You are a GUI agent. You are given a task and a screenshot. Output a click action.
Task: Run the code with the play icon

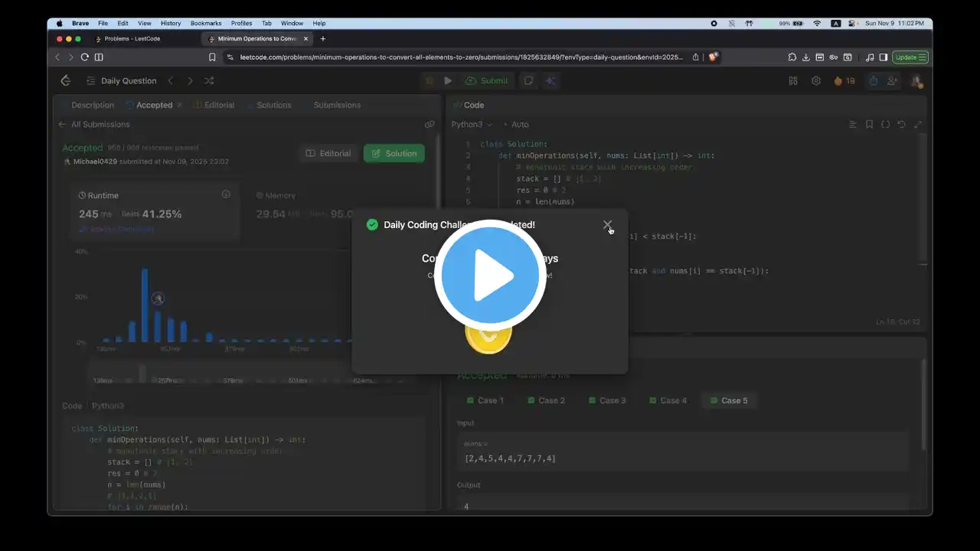coord(448,80)
